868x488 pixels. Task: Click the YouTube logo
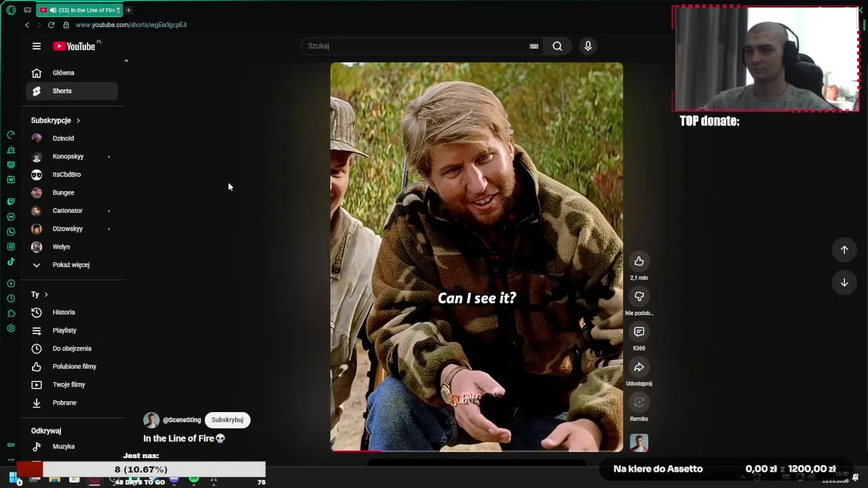(x=75, y=46)
